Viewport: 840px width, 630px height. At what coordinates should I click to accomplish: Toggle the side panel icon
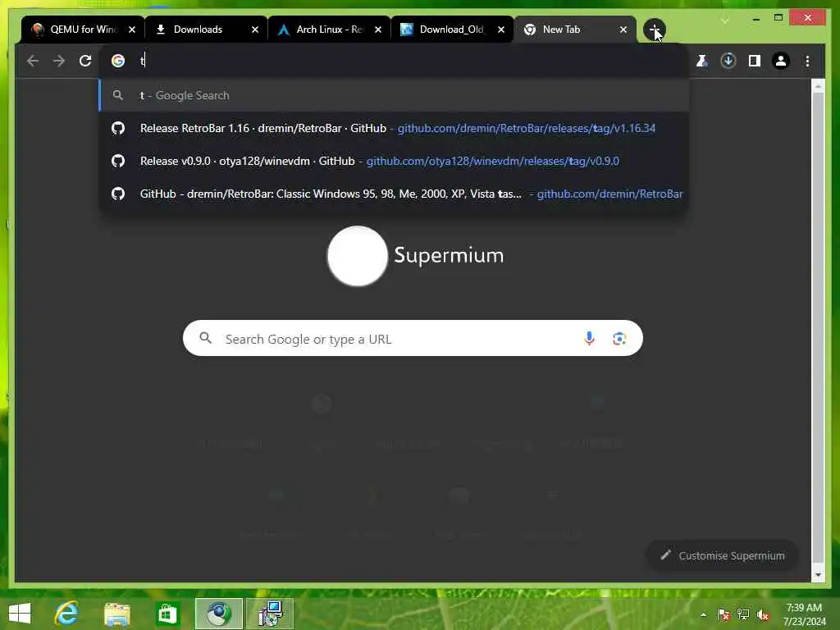click(x=755, y=61)
